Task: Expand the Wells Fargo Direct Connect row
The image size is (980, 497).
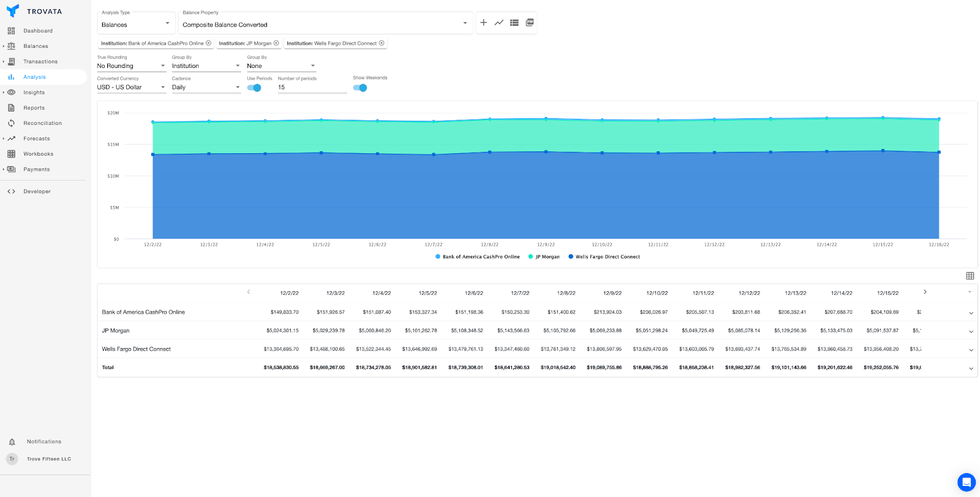Action: click(971, 350)
